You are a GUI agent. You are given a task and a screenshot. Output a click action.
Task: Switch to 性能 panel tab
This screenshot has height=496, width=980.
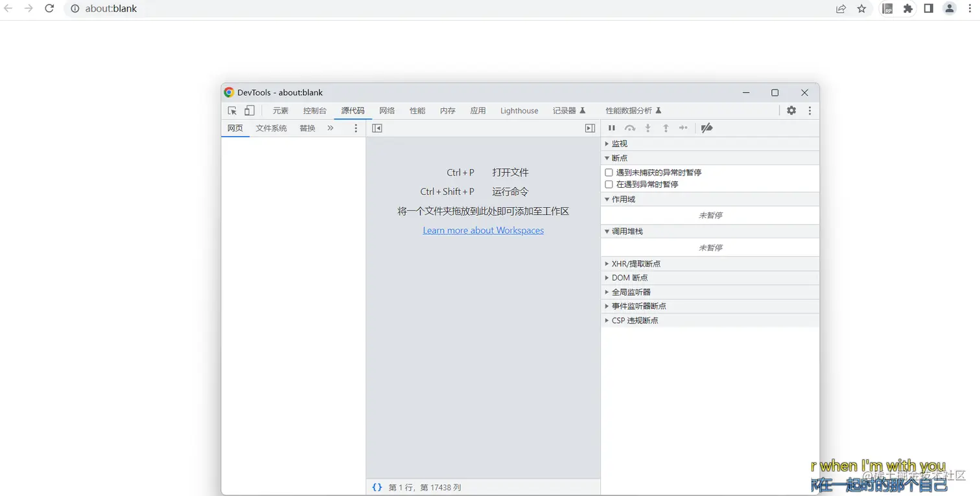point(417,111)
